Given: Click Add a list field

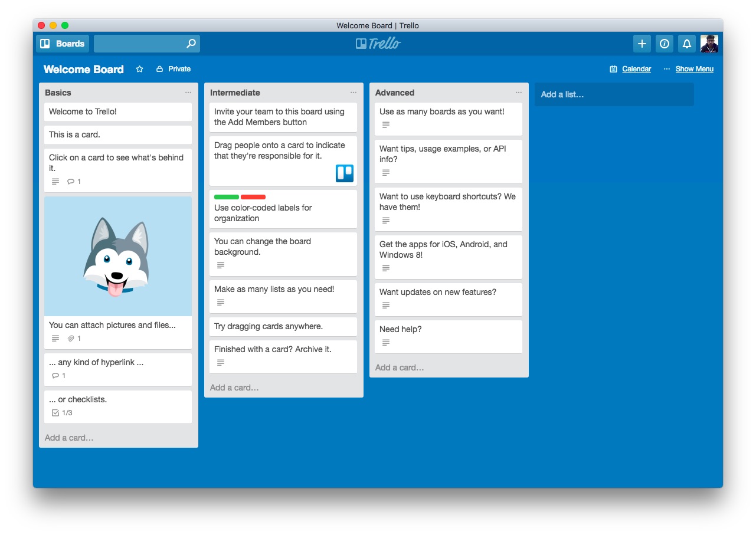Looking at the screenshot, I should click(x=614, y=94).
